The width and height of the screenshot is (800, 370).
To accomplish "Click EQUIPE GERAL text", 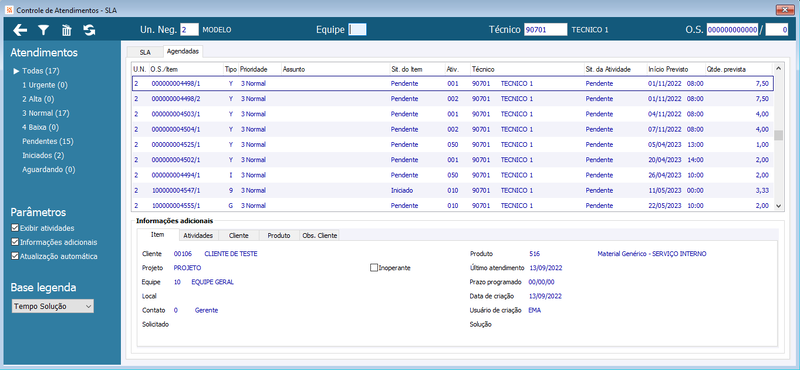I will coord(213,282).
